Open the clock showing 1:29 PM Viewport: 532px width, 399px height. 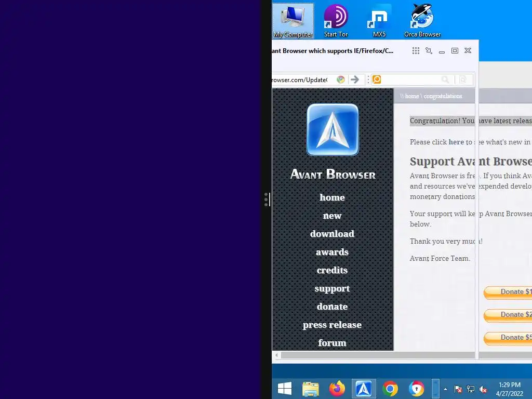pos(510,389)
